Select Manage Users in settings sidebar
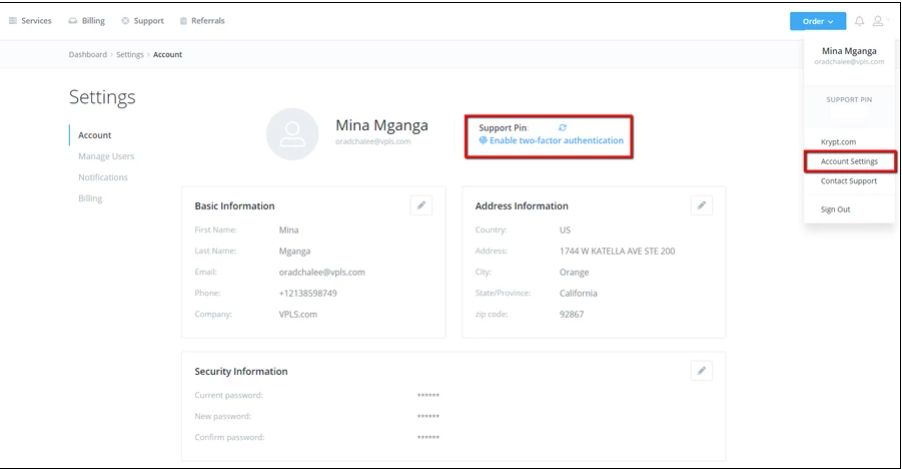Image resolution: width=902 pixels, height=469 pixels. (x=106, y=156)
